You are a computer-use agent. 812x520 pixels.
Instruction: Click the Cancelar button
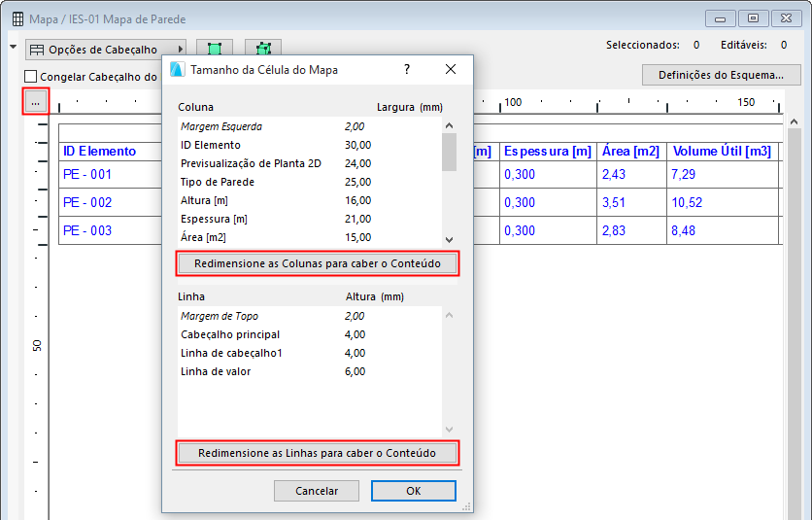(317, 491)
